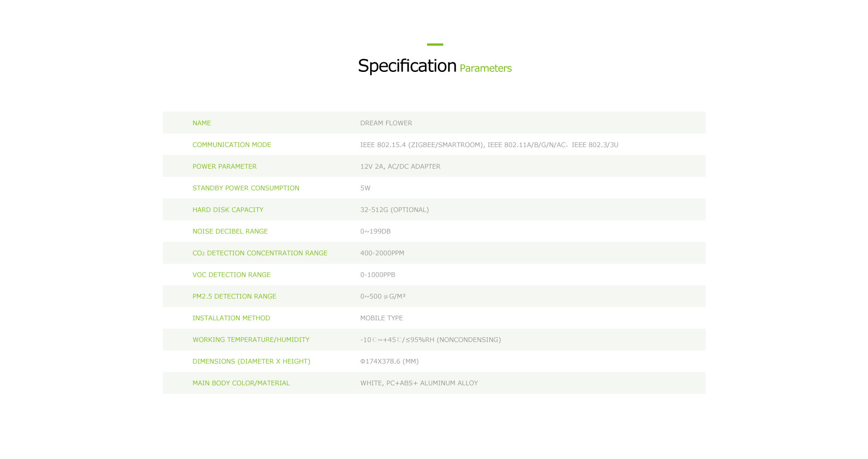Click the Specification heading text
This screenshot has width=868, height=459.
click(x=407, y=66)
